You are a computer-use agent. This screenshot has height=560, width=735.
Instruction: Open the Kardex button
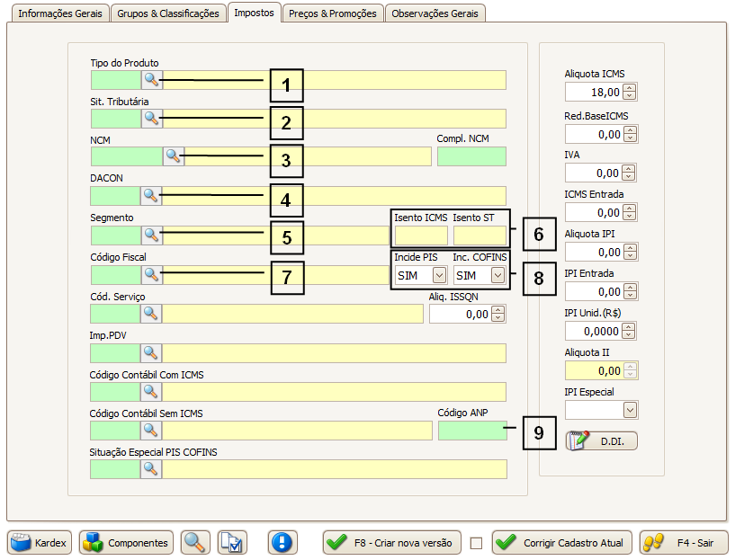pos(40,542)
